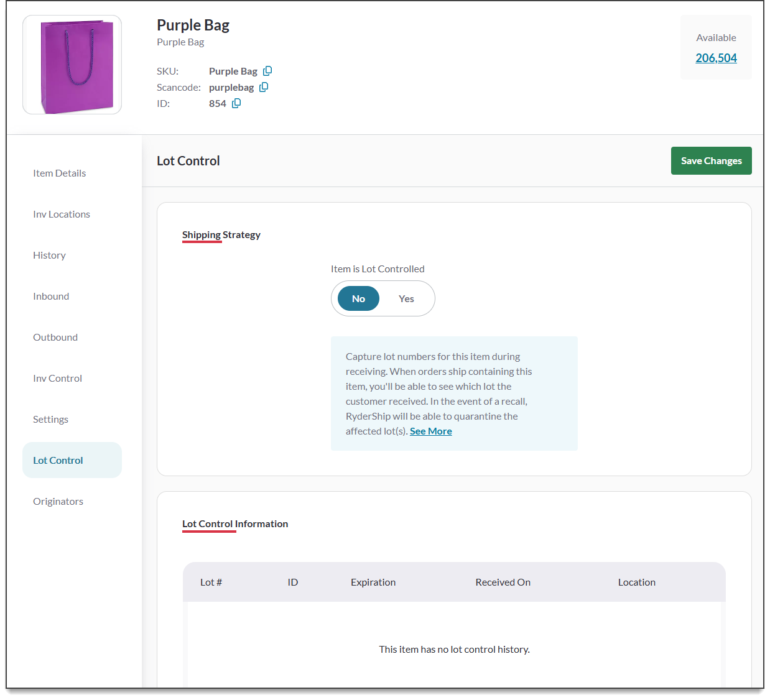Click the available quantity 206,504
Viewport: 770px width, 700px height.
(x=716, y=58)
